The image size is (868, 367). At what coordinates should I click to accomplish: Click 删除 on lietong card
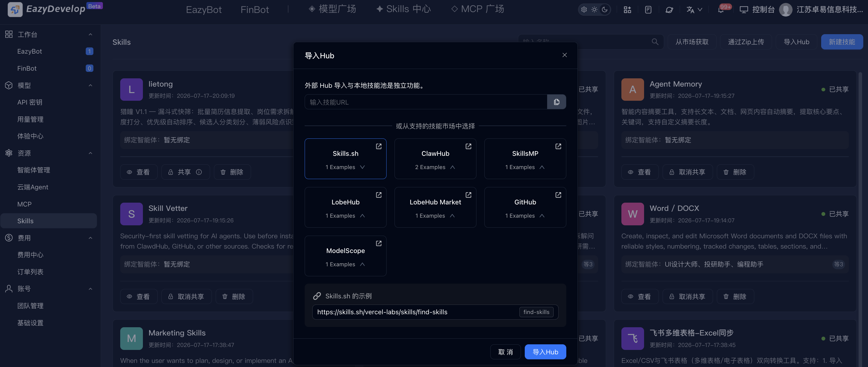pos(232,172)
